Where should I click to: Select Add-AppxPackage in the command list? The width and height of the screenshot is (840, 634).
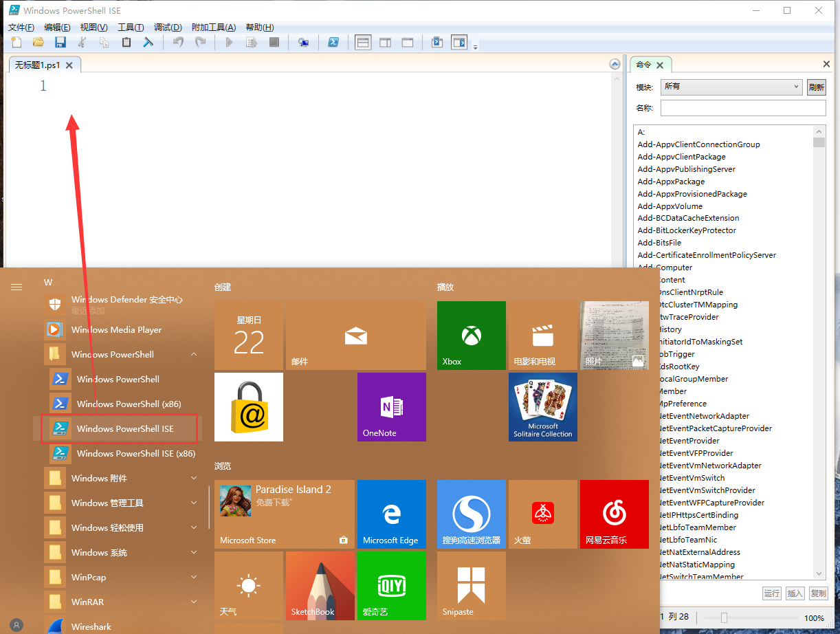(671, 182)
